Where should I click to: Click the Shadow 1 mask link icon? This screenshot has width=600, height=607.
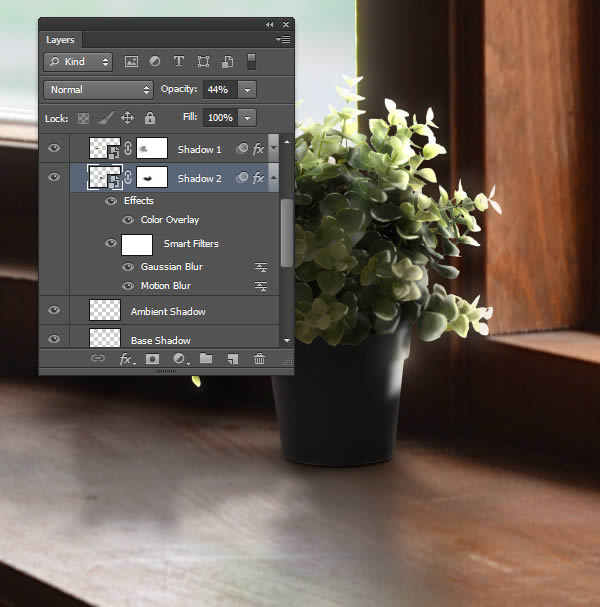pos(128,148)
